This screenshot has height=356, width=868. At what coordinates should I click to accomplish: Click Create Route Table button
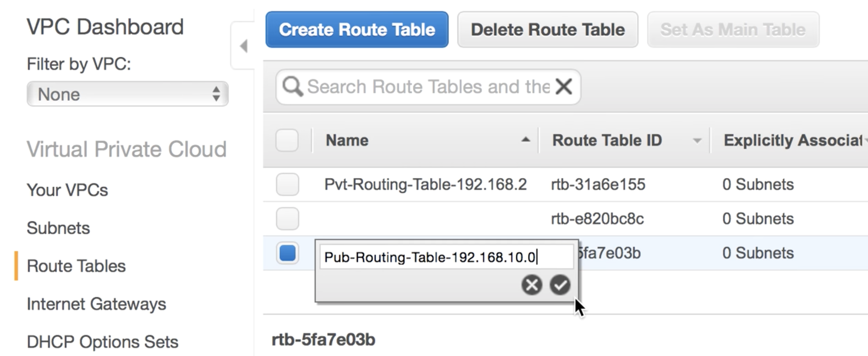(357, 29)
